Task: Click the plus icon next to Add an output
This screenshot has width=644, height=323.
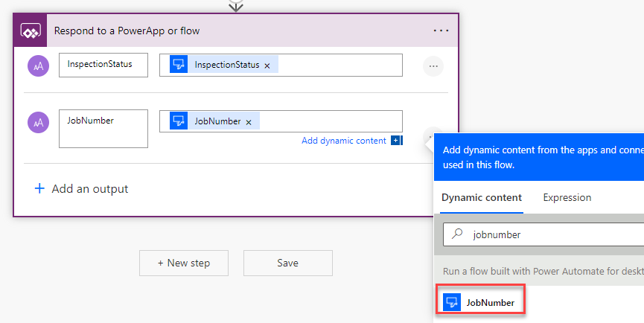Action: (39, 189)
